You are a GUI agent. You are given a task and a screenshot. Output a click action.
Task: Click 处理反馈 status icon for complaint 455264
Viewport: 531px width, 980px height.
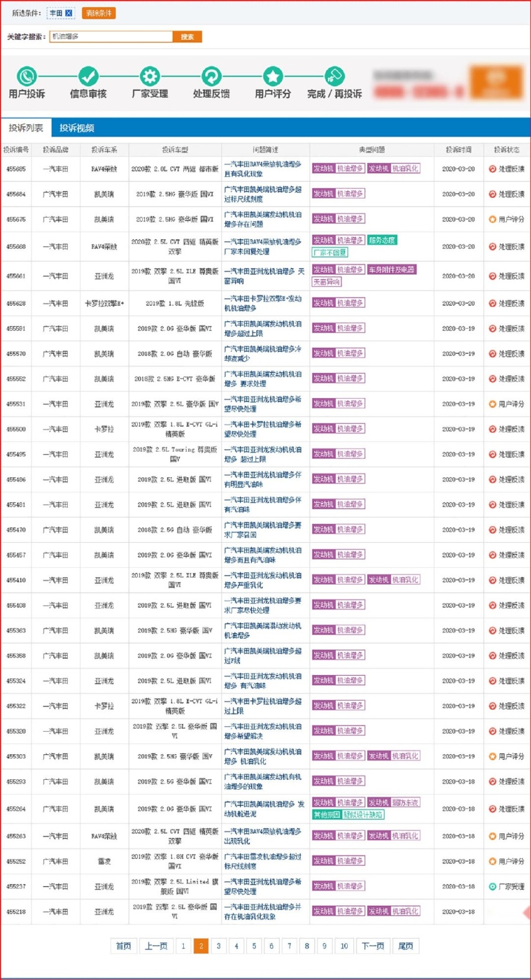[492, 809]
